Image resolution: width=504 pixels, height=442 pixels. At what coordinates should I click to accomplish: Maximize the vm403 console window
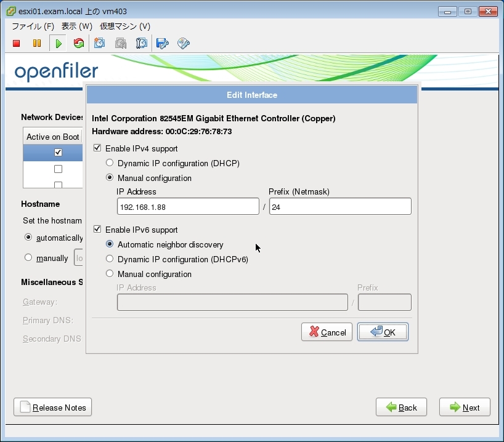468,12
